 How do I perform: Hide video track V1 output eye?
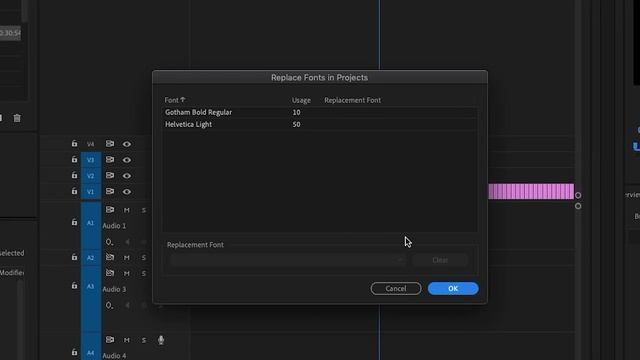tap(127, 191)
